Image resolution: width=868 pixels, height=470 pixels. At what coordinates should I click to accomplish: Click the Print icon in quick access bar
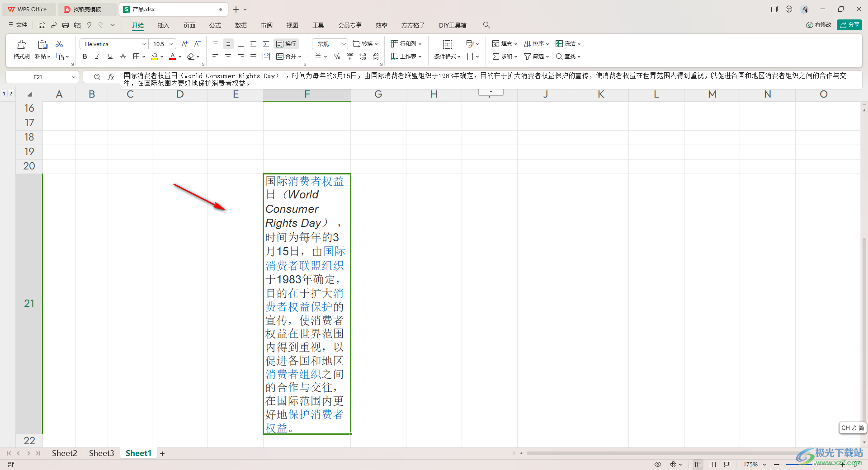tap(66, 25)
